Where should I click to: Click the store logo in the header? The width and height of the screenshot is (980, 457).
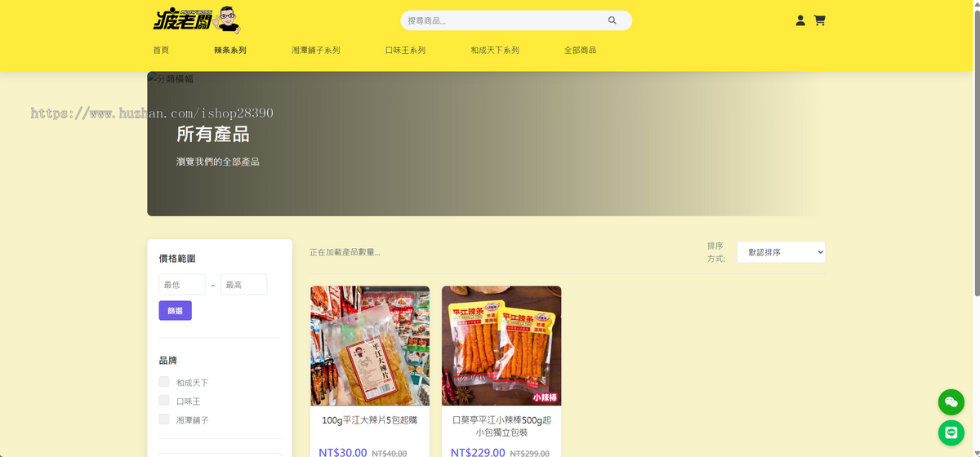(x=198, y=20)
